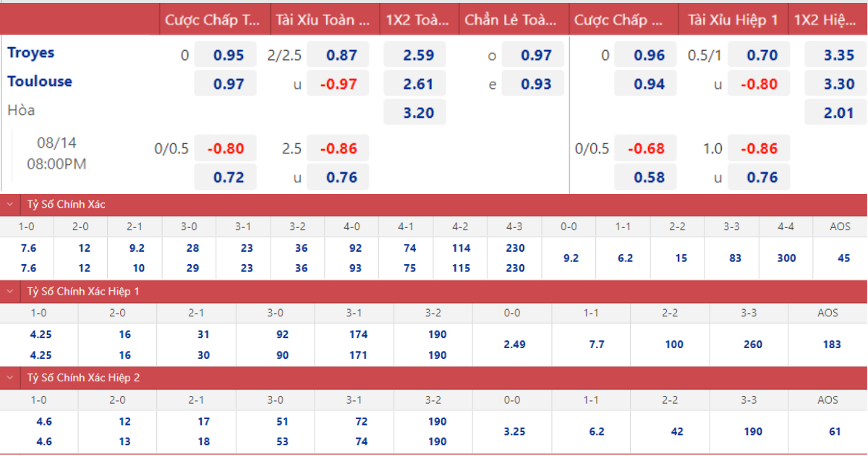868x456 pixels.
Task: Select odd (o) odds 0.97
Action: [x=534, y=54]
